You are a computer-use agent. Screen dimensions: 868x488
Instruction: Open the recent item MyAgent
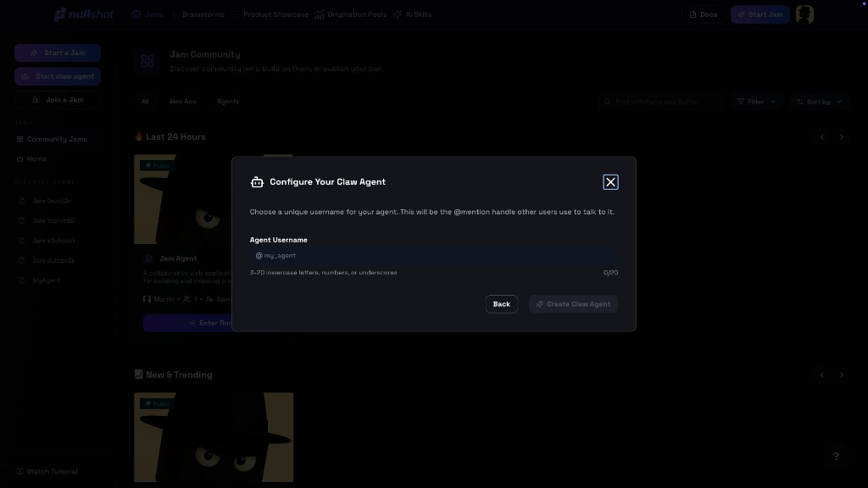(46, 280)
